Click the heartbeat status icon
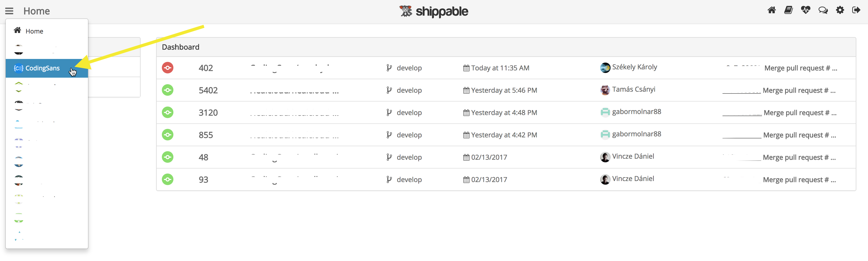 [805, 10]
